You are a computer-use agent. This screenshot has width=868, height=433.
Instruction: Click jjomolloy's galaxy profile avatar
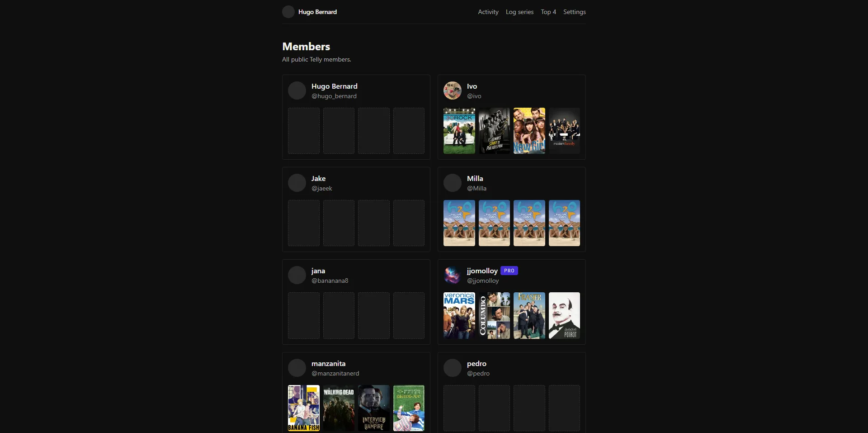pos(453,275)
